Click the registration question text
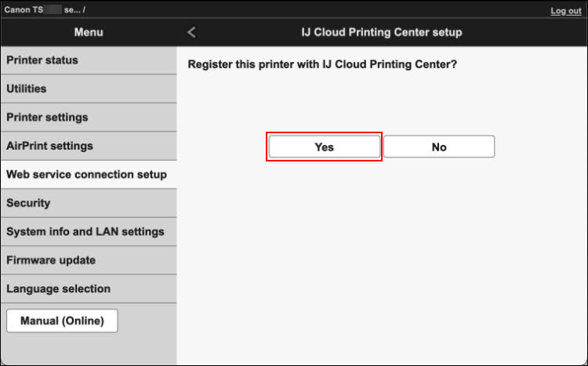588x366 pixels. pyautogui.click(x=322, y=64)
